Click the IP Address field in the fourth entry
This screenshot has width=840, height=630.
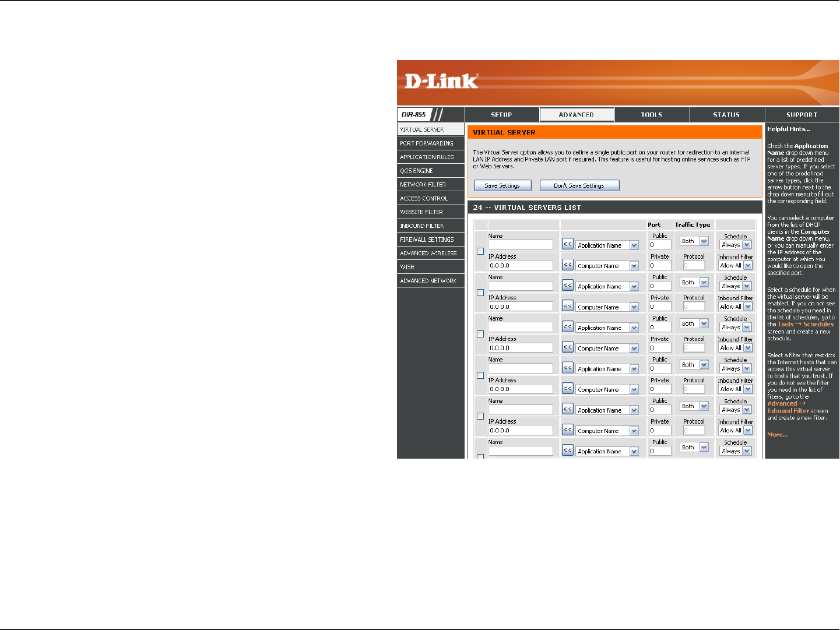point(521,389)
